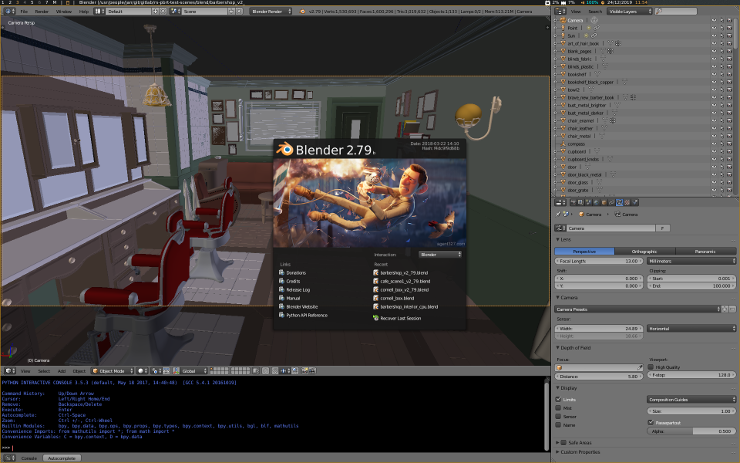Click the snap magnet icon in 3D header

[x=275, y=371]
